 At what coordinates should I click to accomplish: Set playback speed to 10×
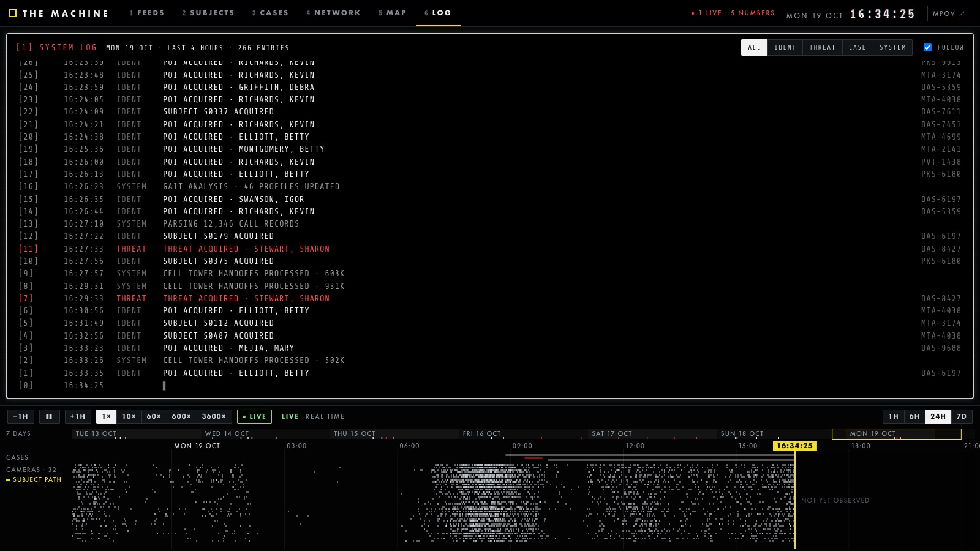pyautogui.click(x=129, y=416)
